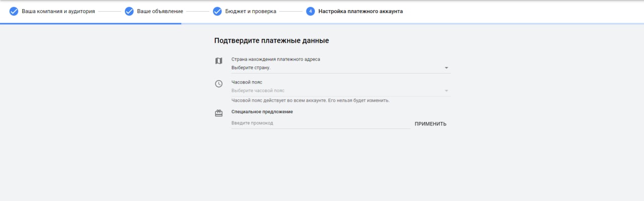This screenshot has width=644, height=201.
Task: Go to step Ваше объявление
Action: (x=160, y=11)
